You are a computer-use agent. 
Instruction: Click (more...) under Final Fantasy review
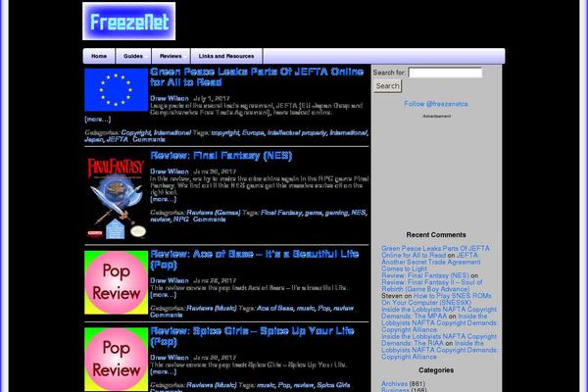coord(163,199)
